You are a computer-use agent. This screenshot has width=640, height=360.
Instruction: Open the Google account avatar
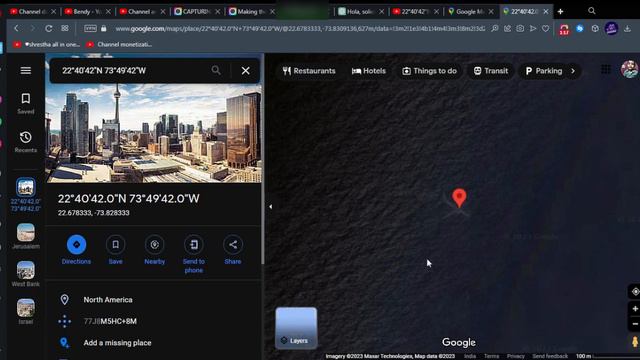point(629,69)
